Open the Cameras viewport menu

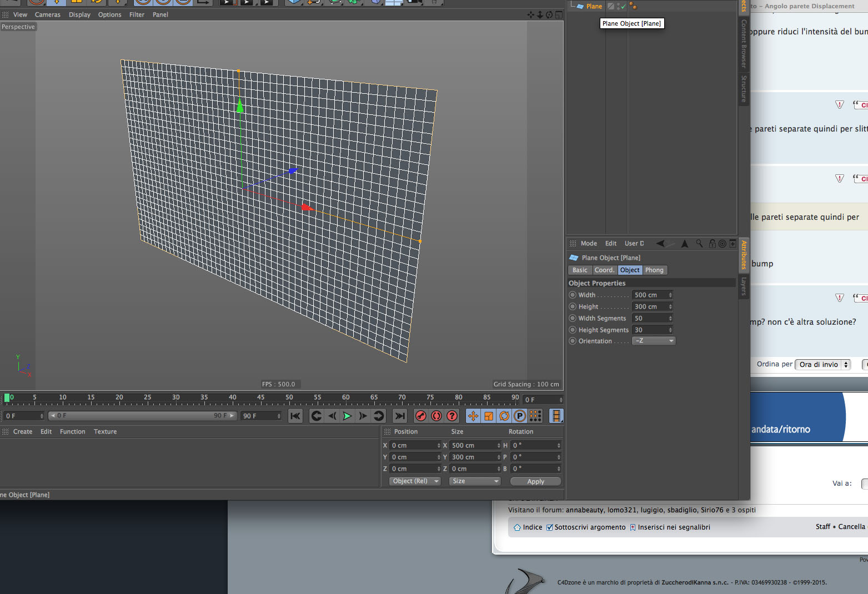(x=48, y=14)
